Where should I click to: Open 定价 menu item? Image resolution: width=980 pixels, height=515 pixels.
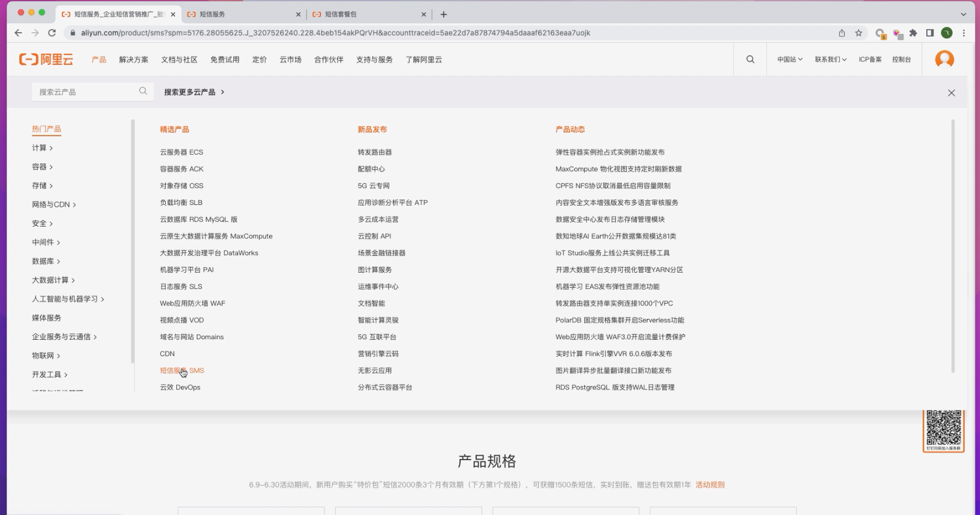[x=259, y=60]
